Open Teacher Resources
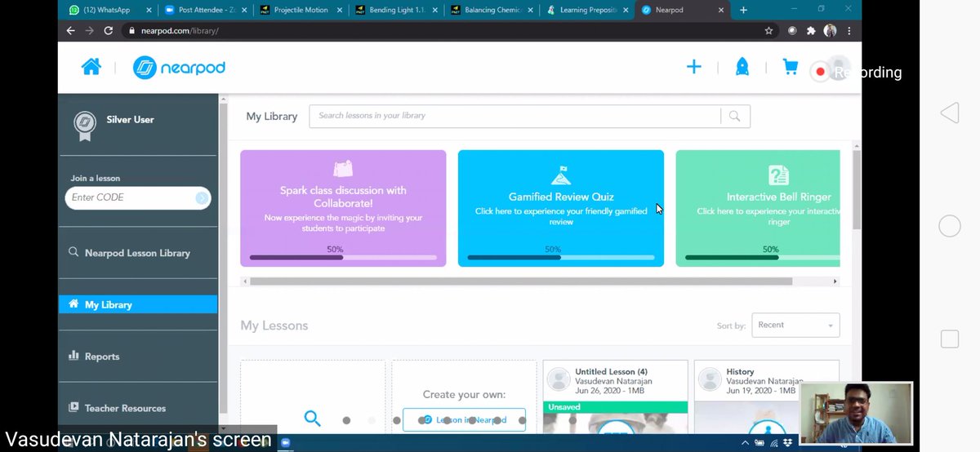Screen dimensions: 980x452 (x=117, y=408)
